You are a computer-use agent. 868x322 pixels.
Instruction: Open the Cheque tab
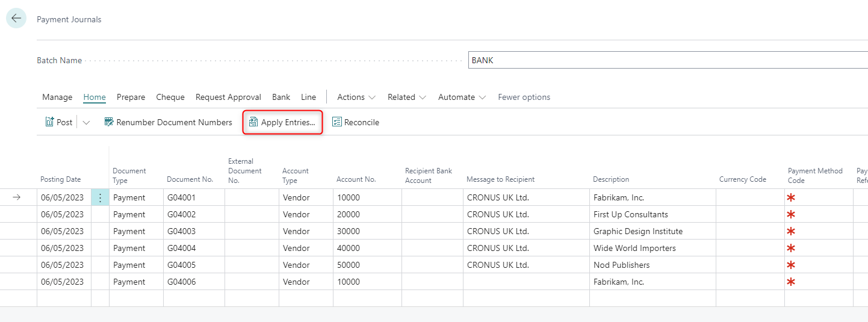(x=170, y=97)
